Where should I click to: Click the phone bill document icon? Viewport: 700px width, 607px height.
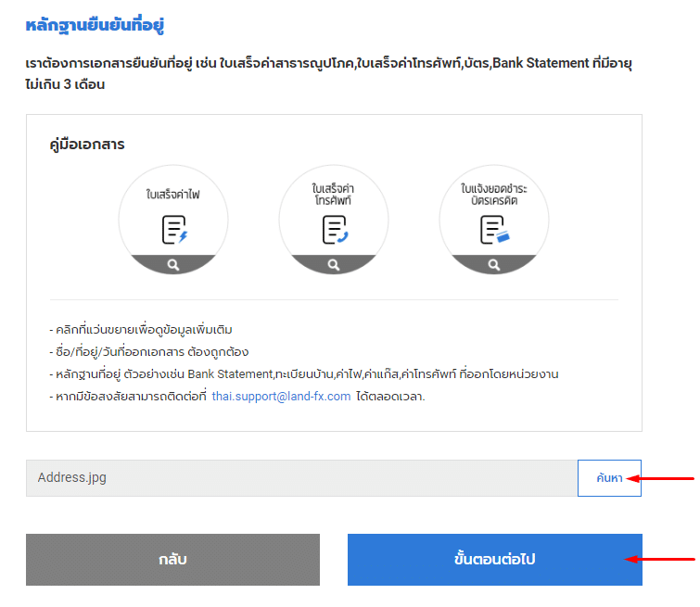click(x=334, y=229)
